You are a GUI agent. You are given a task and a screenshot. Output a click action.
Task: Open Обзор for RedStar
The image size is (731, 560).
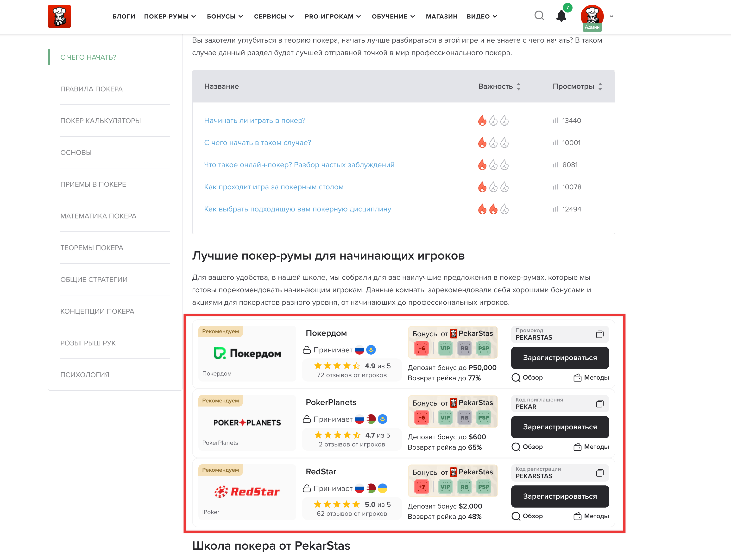point(527,516)
